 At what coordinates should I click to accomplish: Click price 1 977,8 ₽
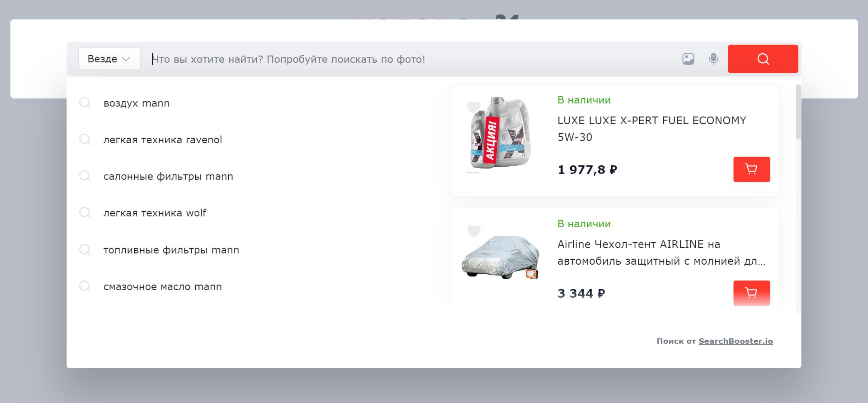click(587, 170)
